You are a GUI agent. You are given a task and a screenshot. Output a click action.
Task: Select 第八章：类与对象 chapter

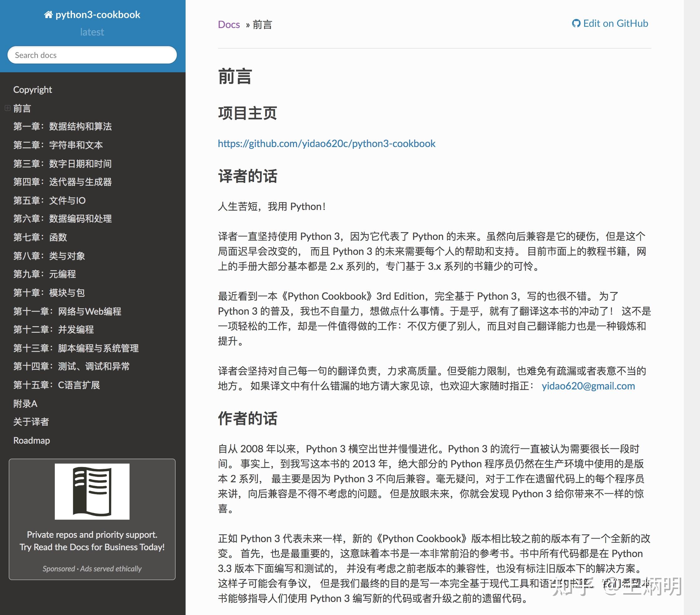49,256
